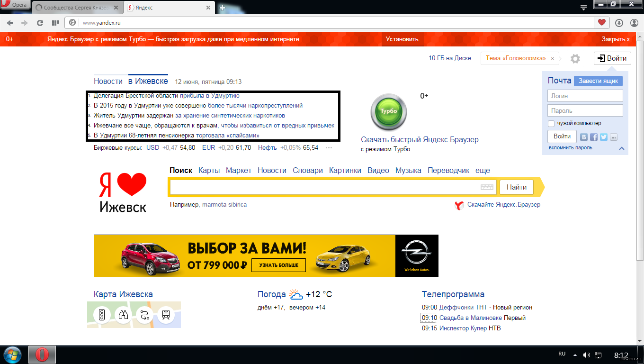Click the traffic light icon on the map
Viewport: 644px width, 364px height.
pyautogui.click(x=102, y=315)
